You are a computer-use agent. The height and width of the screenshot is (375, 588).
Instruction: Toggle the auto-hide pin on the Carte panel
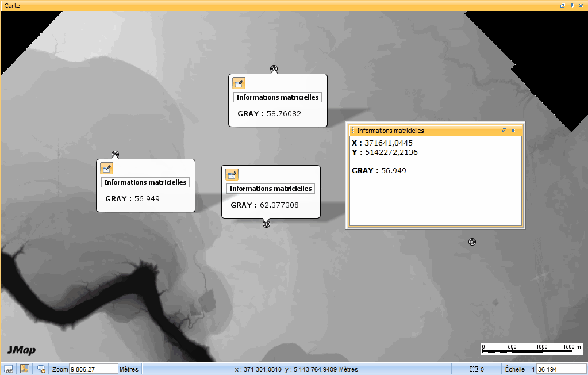point(571,6)
